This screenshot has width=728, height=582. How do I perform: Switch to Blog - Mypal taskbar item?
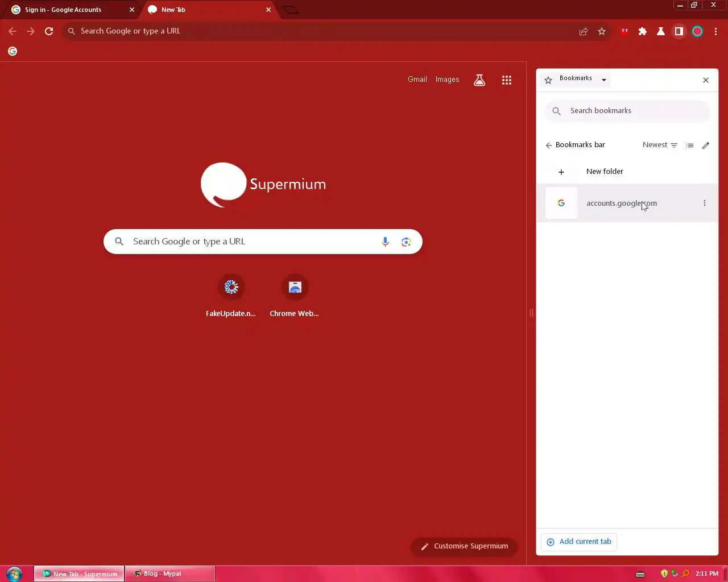pyautogui.click(x=170, y=574)
